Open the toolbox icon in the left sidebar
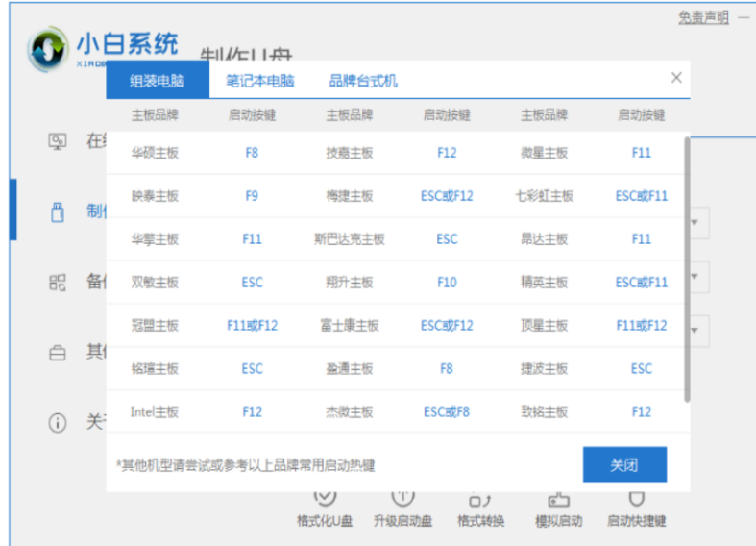 58,352
